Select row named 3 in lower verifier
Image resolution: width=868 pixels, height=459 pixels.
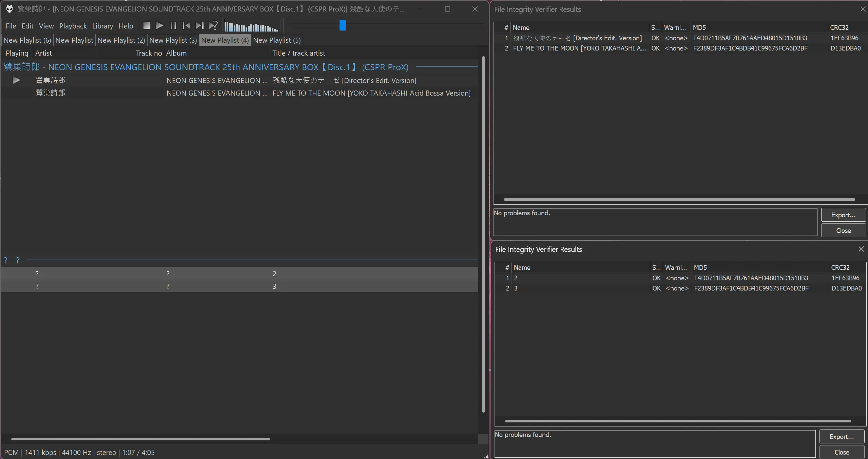680,288
